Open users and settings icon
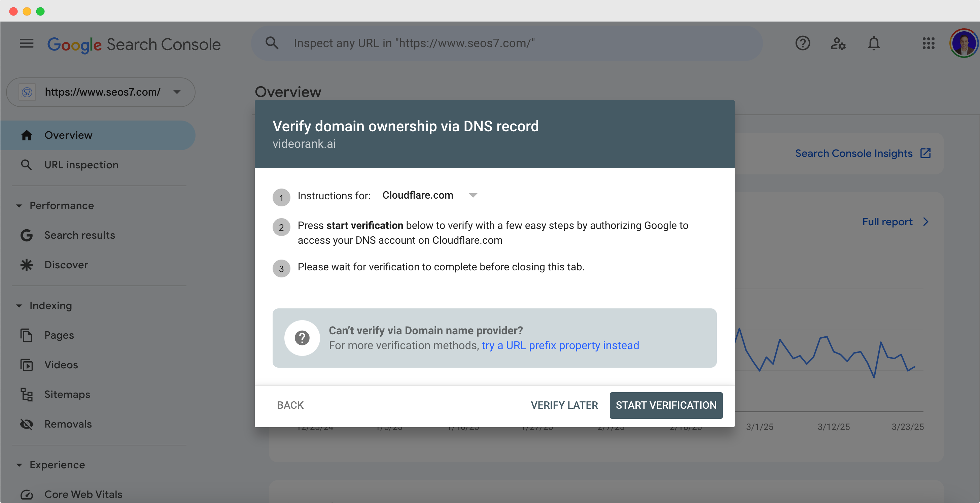 coord(838,43)
